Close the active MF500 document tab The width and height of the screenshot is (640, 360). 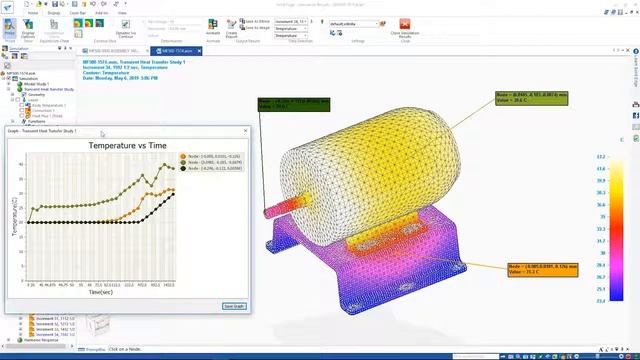[199, 51]
